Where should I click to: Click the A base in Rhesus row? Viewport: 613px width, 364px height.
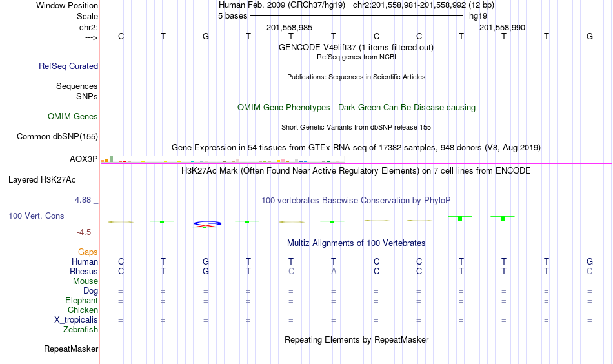point(334,271)
